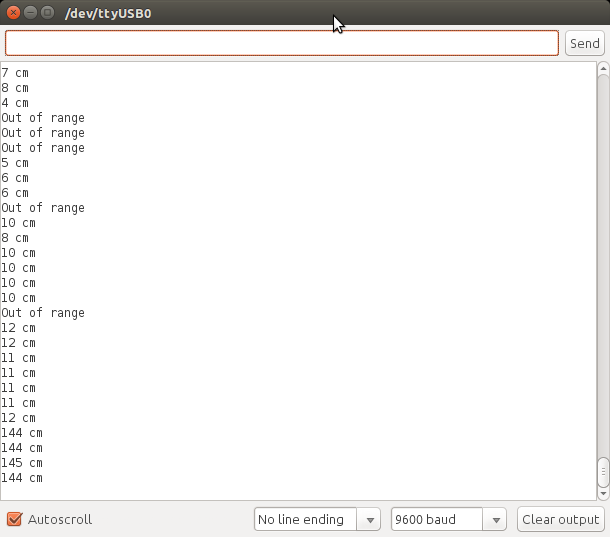
Task: Click the vertical scrollbar thumb
Action: [603, 472]
